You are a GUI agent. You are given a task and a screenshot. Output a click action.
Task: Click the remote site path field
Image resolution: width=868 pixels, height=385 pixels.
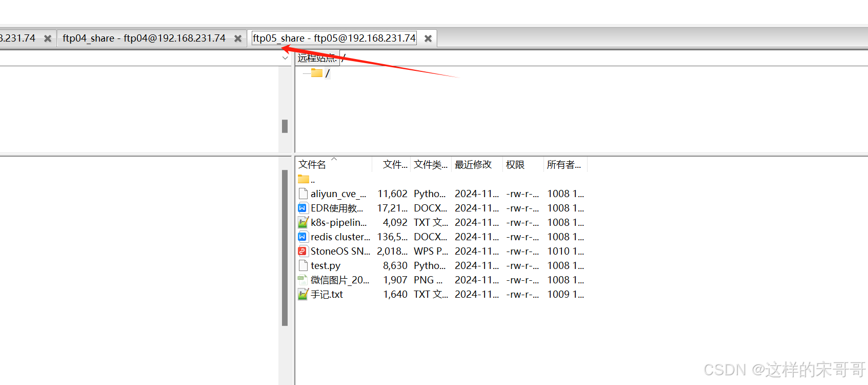point(604,58)
